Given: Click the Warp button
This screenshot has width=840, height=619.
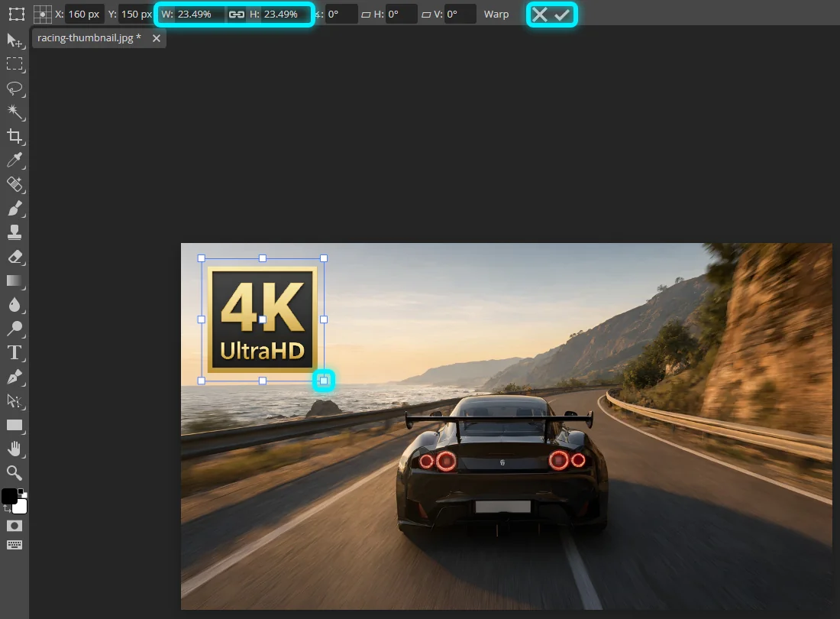Looking at the screenshot, I should [x=496, y=15].
